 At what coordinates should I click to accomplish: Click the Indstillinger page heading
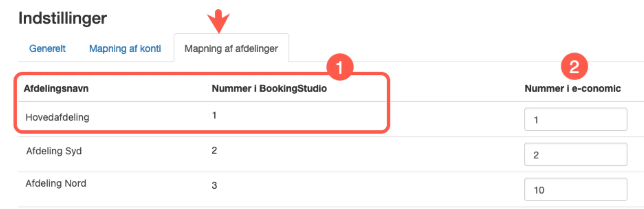click(62, 18)
